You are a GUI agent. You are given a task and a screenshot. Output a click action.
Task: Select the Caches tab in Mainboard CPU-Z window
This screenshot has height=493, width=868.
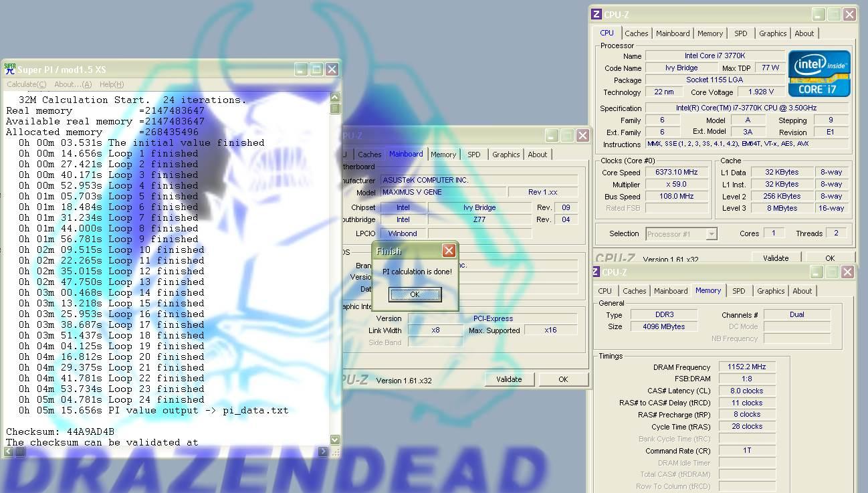click(x=370, y=155)
